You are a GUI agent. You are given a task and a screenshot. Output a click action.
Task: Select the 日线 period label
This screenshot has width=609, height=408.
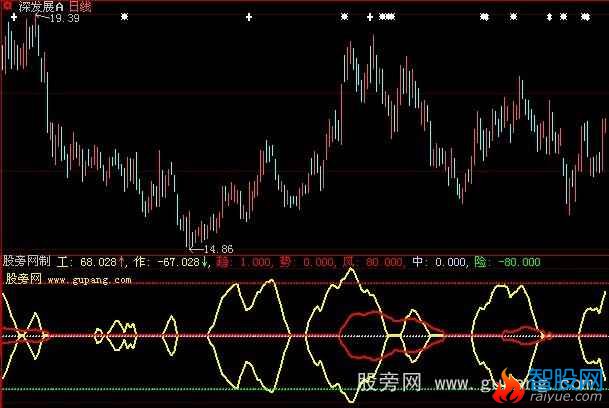point(79,6)
